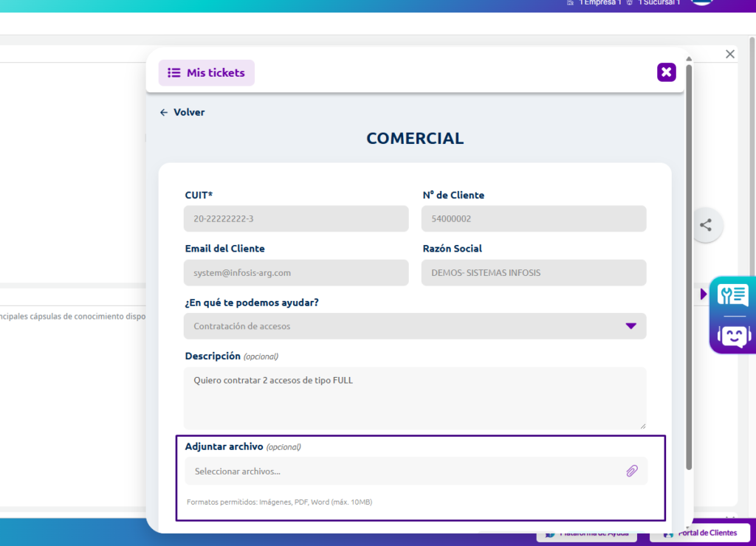Click the paperclip attach file icon
This screenshot has width=756, height=546.
tap(632, 471)
